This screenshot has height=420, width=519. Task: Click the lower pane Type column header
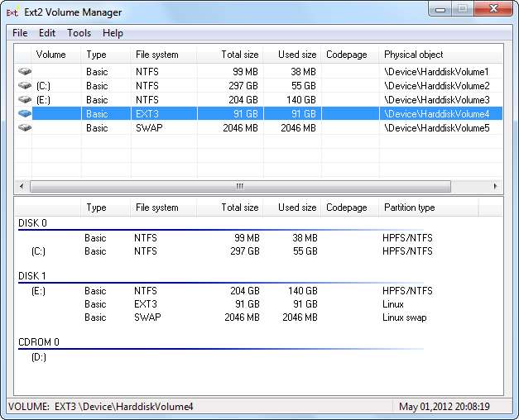point(106,208)
